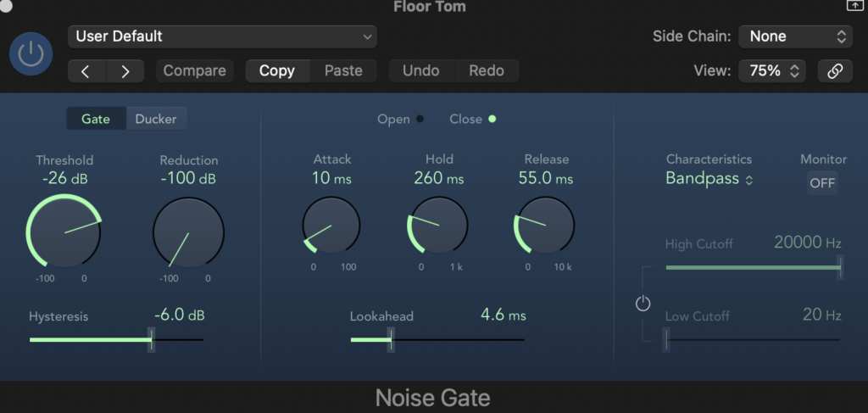This screenshot has width=868, height=413.
Task: Click the Hysteresis slider handle
Action: click(152, 340)
